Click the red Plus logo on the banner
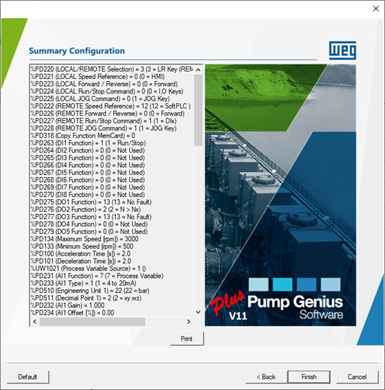Screen dimensions: 385x390 [x=227, y=303]
